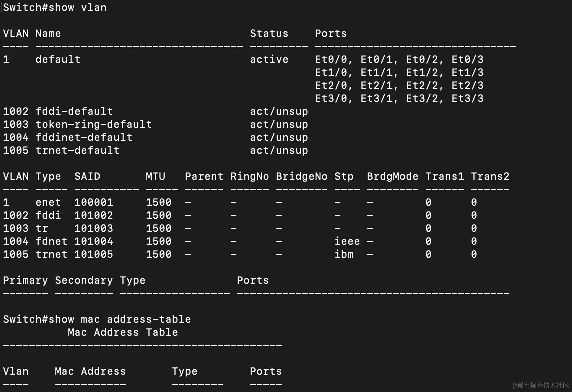Select port 'Et0/3' in the ports list
Screen dimensions: 572x392
(x=468, y=60)
